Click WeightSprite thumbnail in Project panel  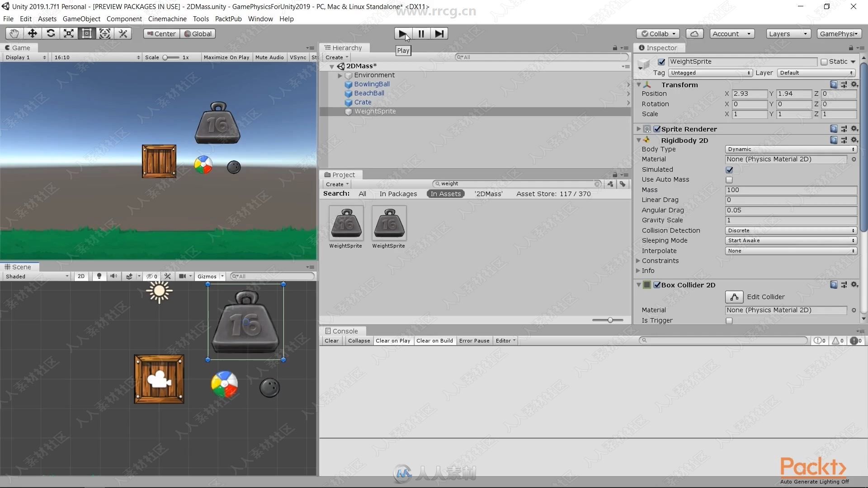[x=346, y=223]
